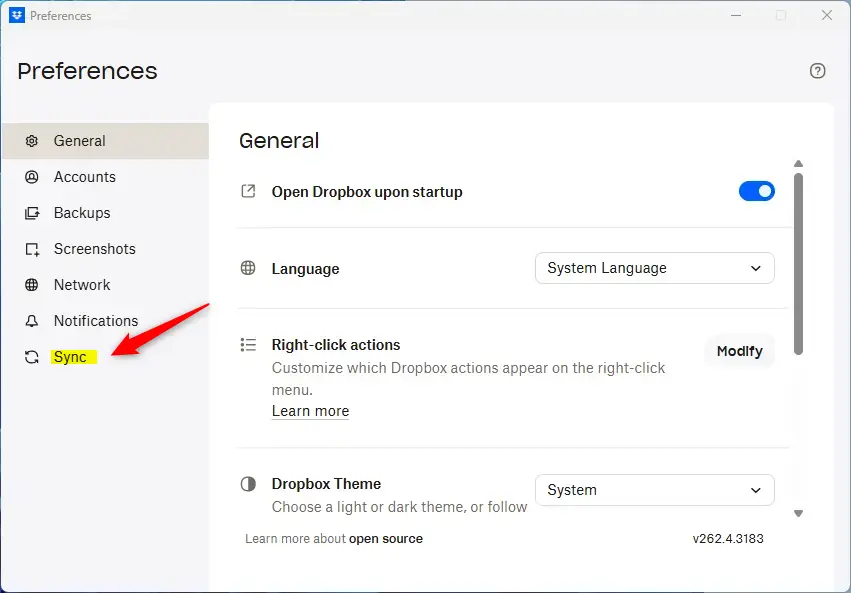Click the Right-click actions title
The image size is (851, 593).
coord(336,345)
